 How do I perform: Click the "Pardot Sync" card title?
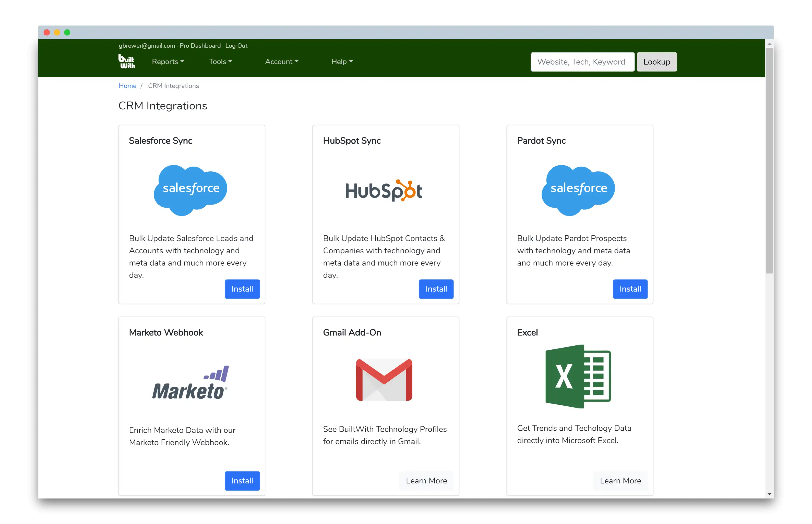point(541,141)
